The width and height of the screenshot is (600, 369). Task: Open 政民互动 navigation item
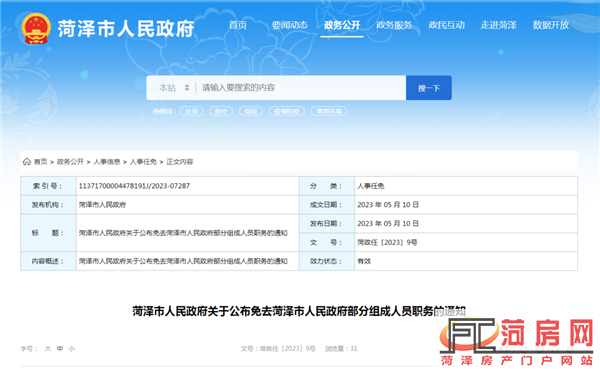446,25
